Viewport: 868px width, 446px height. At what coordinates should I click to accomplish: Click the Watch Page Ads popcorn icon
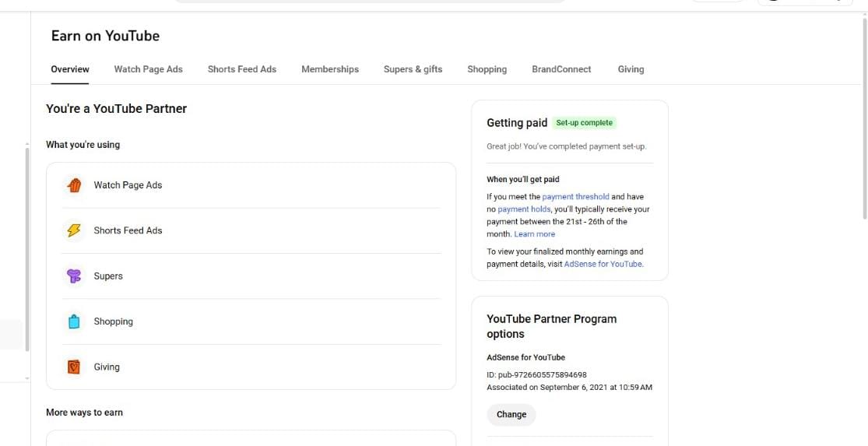(x=74, y=185)
